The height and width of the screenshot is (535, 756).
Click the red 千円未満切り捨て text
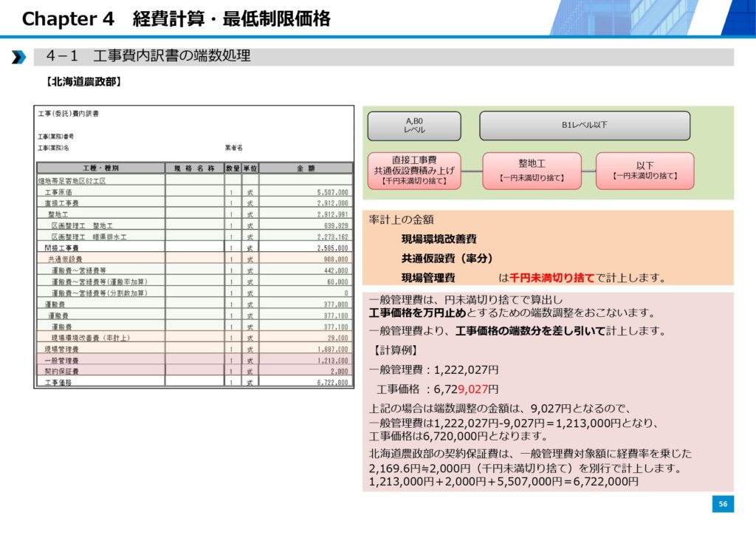click(552, 278)
